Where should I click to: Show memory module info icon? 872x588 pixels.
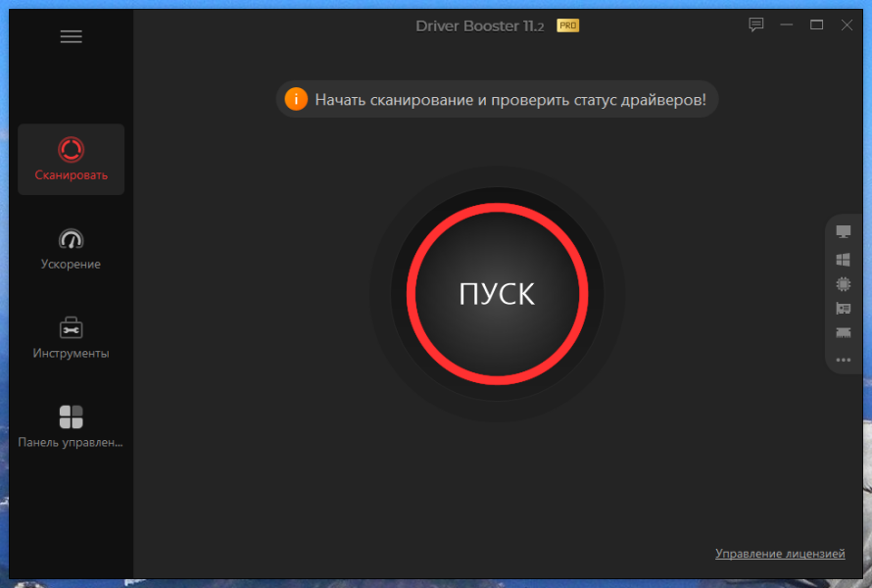(x=843, y=332)
